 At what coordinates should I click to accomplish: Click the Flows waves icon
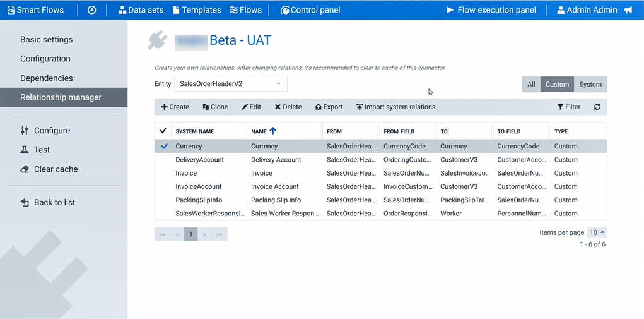[234, 10]
